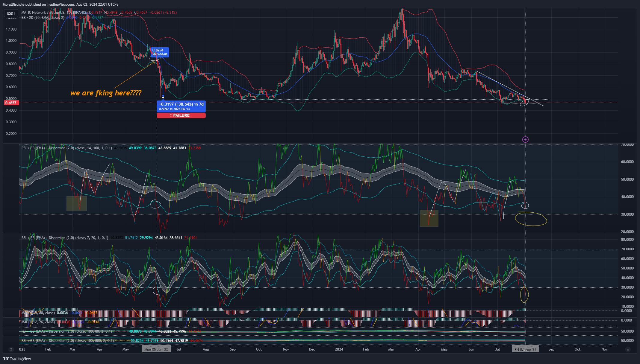This screenshot has height=364, width=640.
Task: Click the C0.4657 close value in legend
Action: (141, 13)
